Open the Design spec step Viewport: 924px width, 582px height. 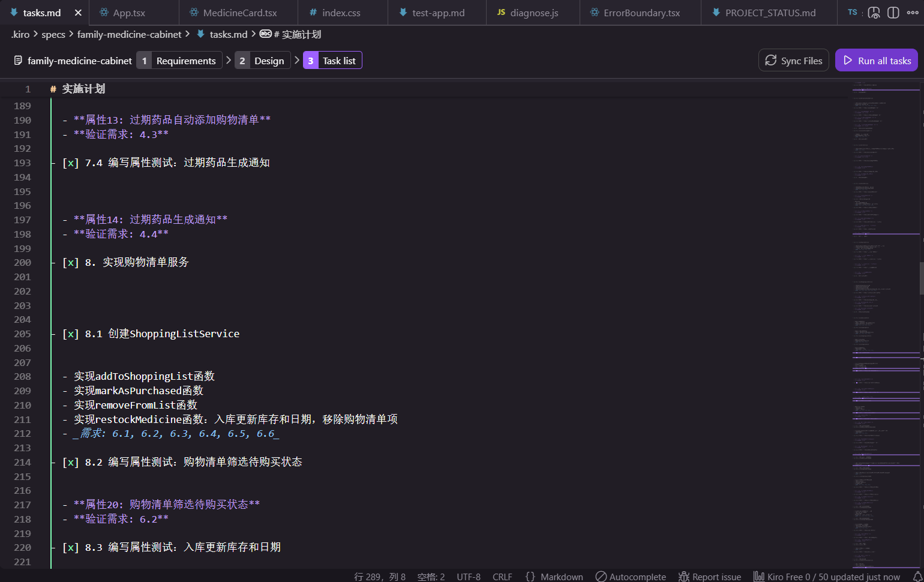tap(263, 61)
